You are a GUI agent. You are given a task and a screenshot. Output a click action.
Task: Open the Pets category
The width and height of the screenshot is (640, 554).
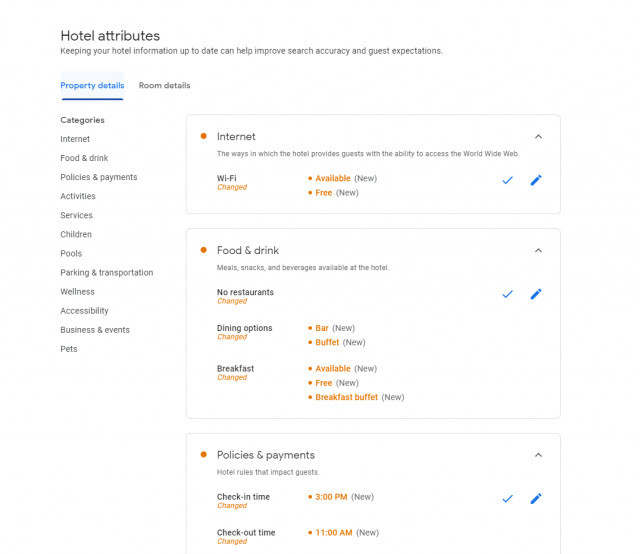[x=69, y=349]
